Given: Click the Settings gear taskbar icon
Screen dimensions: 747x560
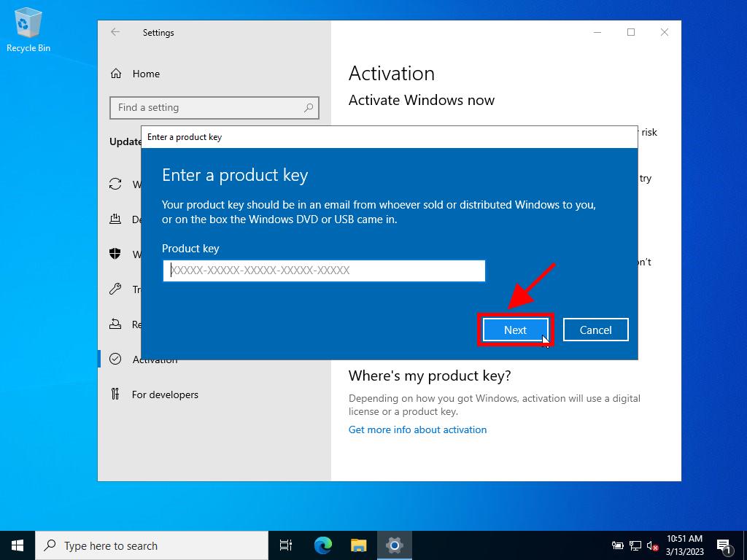Looking at the screenshot, I should pos(395,545).
